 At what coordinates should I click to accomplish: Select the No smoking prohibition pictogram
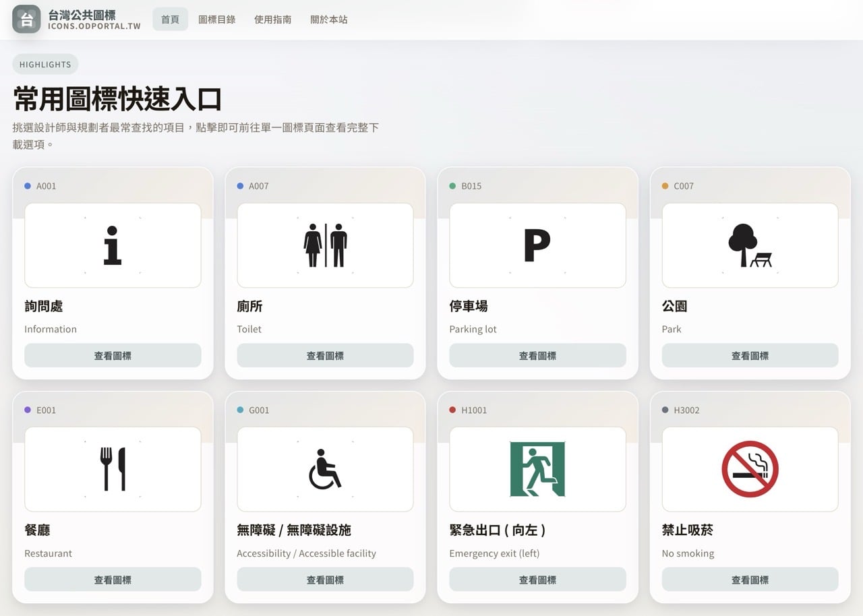pos(750,468)
